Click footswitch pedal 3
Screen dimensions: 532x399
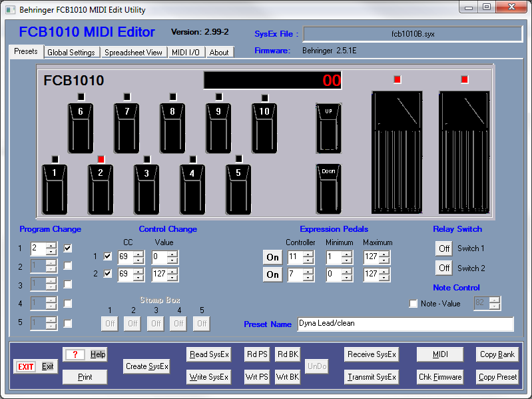[146, 189]
